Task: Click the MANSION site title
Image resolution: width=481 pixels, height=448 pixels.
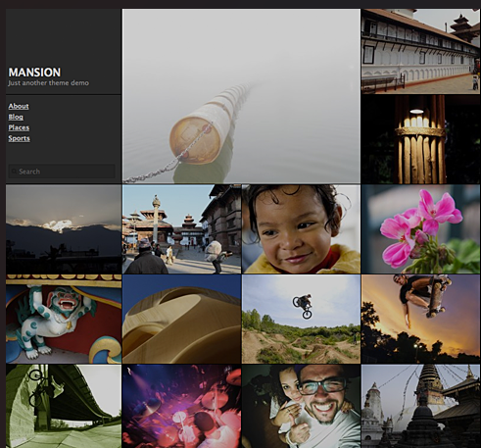Action: (34, 73)
